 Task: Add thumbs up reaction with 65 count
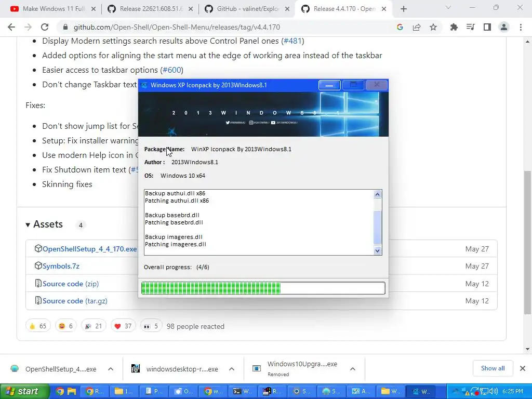click(x=38, y=326)
